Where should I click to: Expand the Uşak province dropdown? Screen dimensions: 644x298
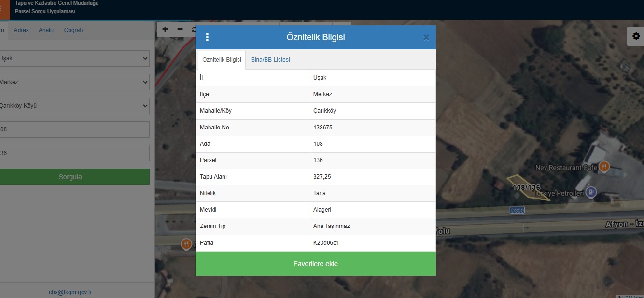74,58
